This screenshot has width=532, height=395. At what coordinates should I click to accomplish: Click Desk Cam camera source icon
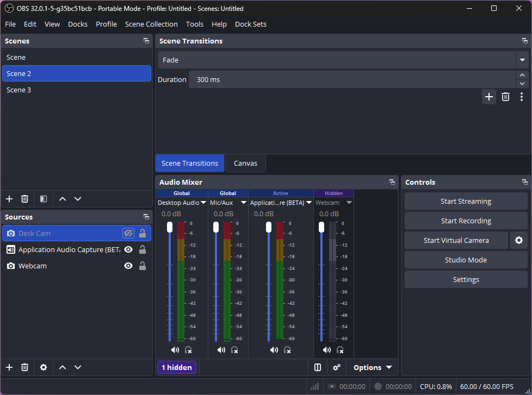(x=11, y=234)
